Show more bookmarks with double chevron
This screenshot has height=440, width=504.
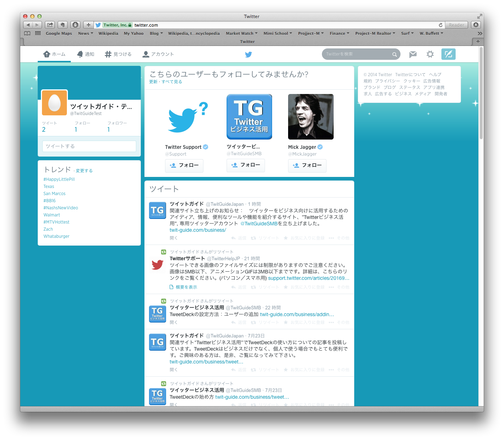(480, 33)
